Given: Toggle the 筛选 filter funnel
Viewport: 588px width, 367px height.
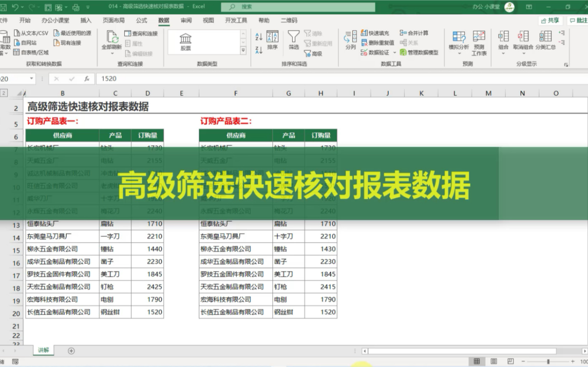Looking at the screenshot, I should click(x=294, y=41).
